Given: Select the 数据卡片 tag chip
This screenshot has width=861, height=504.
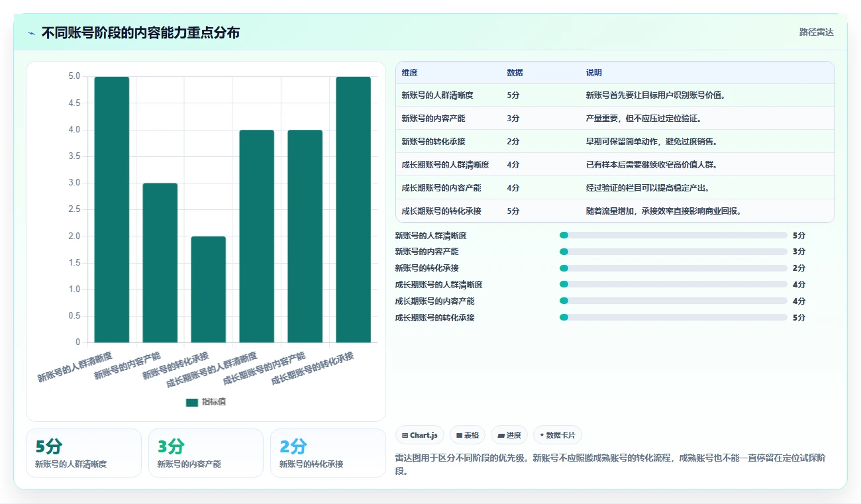Looking at the screenshot, I should point(558,435).
